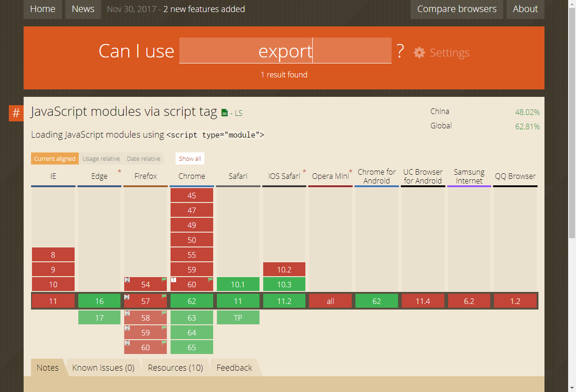
Task: Click the flag on Firefox 54 cell
Action: click(x=164, y=280)
